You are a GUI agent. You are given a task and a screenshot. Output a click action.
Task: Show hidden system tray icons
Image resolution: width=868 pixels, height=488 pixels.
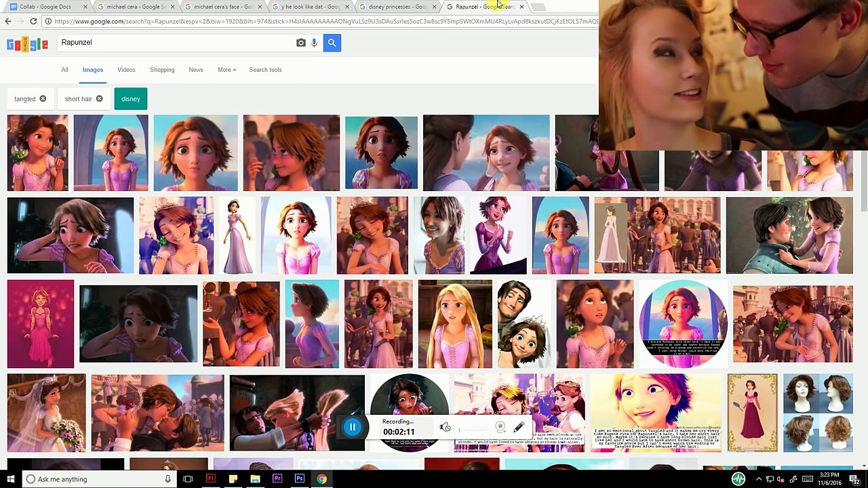coord(759,479)
